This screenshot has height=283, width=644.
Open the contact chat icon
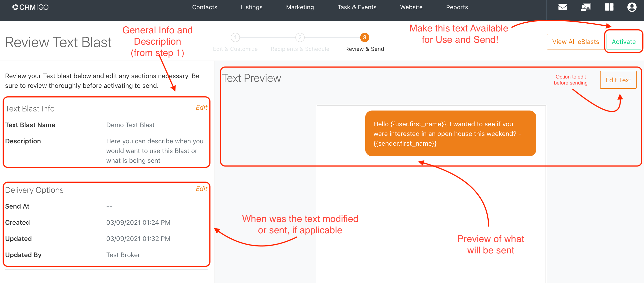[586, 7]
